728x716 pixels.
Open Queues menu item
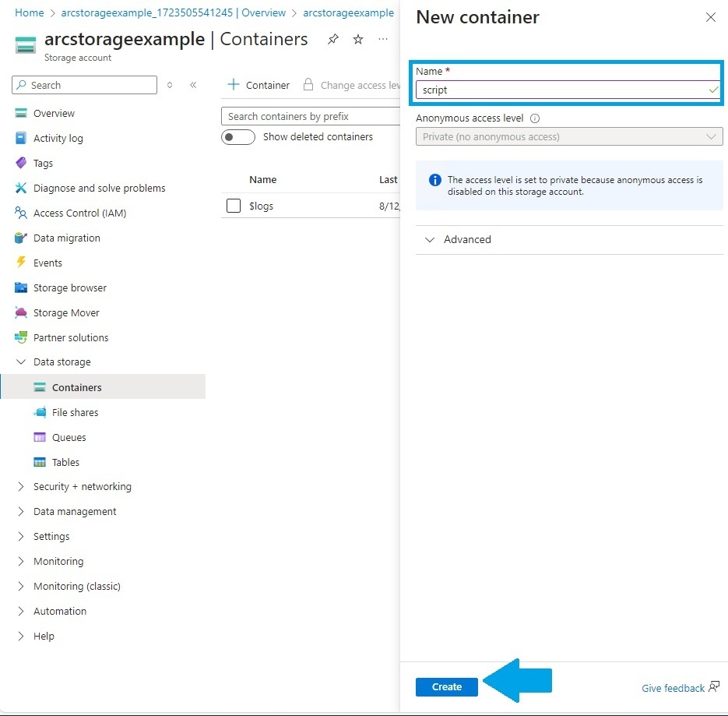click(x=69, y=437)
